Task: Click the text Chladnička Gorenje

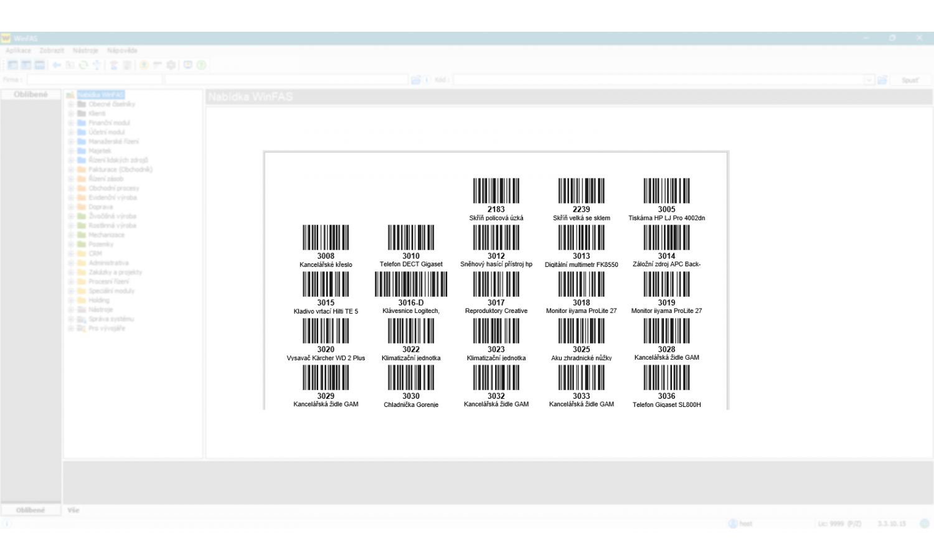Action: pyautogui.click(x=411, y=405)
